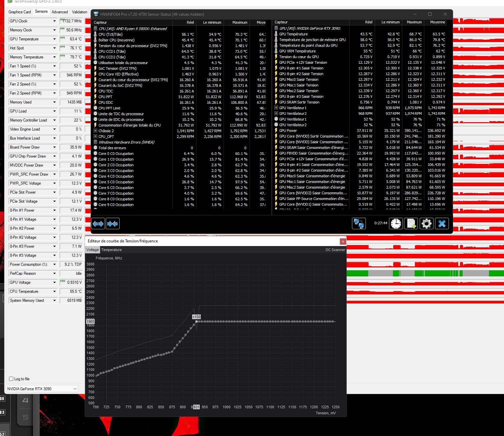This screenshot has height=436, width=504.
Task: Switch to the Graphics Card tab
Action: tap(20, 12)
